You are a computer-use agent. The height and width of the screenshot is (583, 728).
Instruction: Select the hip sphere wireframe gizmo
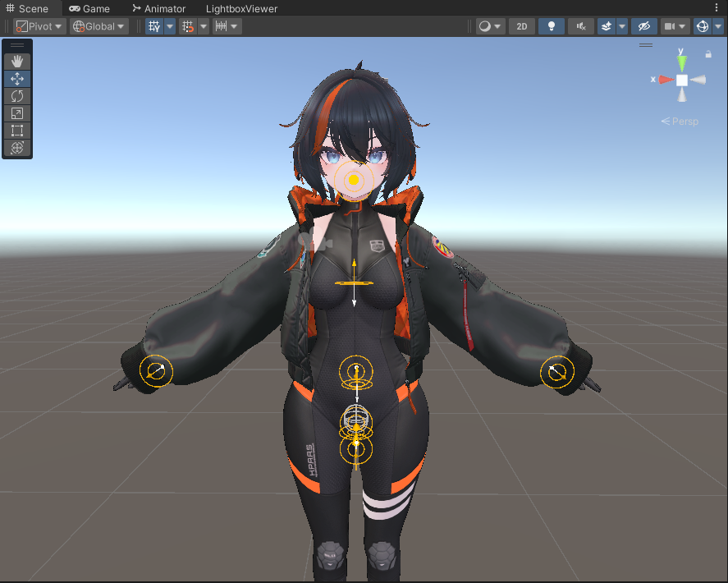356,418
